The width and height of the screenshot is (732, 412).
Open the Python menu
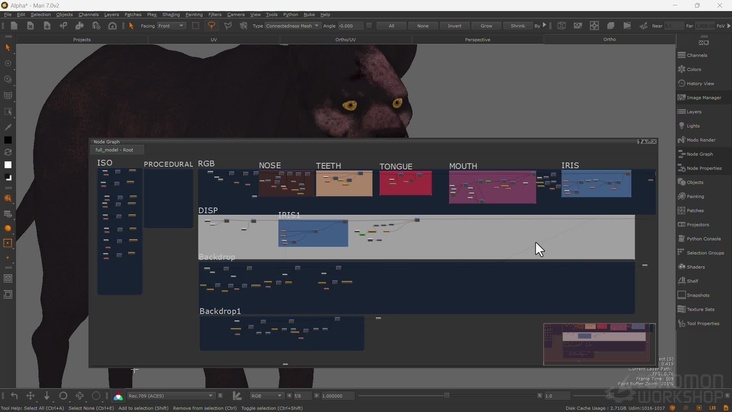pos(290,14)
